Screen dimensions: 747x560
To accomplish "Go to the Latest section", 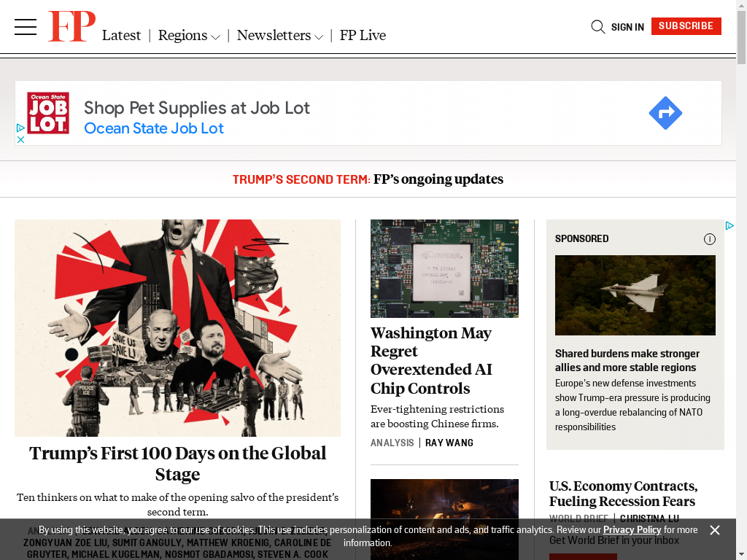I will click(121, 35).
